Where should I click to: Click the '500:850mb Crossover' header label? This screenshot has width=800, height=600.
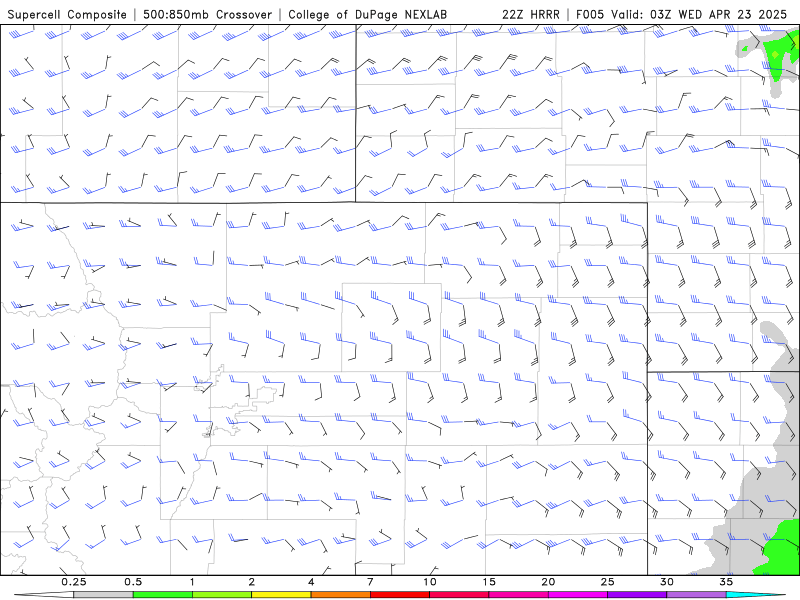click(x=207, y=15)
